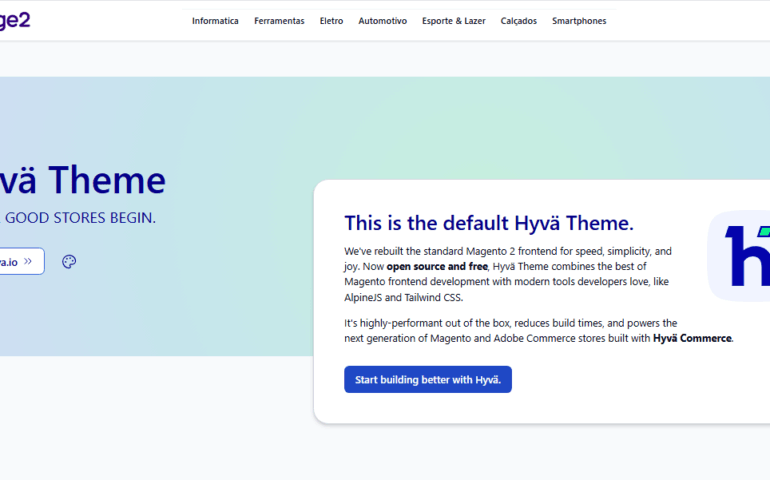This screenshot has height=480, width=770.
Task: Click the Hyvä logo image in the card
Action: point(738,256)
